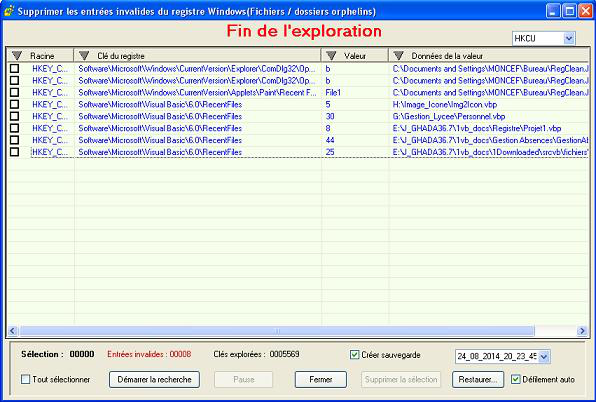596x402 pixels.
Task: Click the sort triangle in Données de la valeur header
Action: [x=398, y=56]
